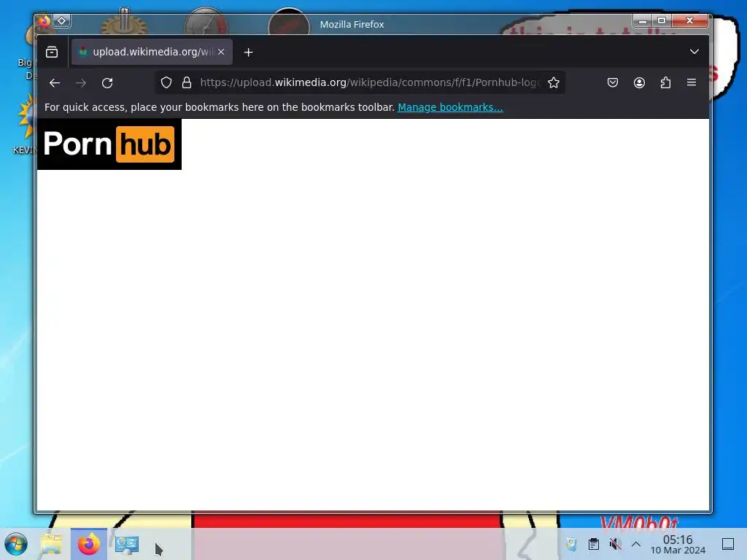Open Firefox View button in the tab bar
747x560 pixels.
52,52
